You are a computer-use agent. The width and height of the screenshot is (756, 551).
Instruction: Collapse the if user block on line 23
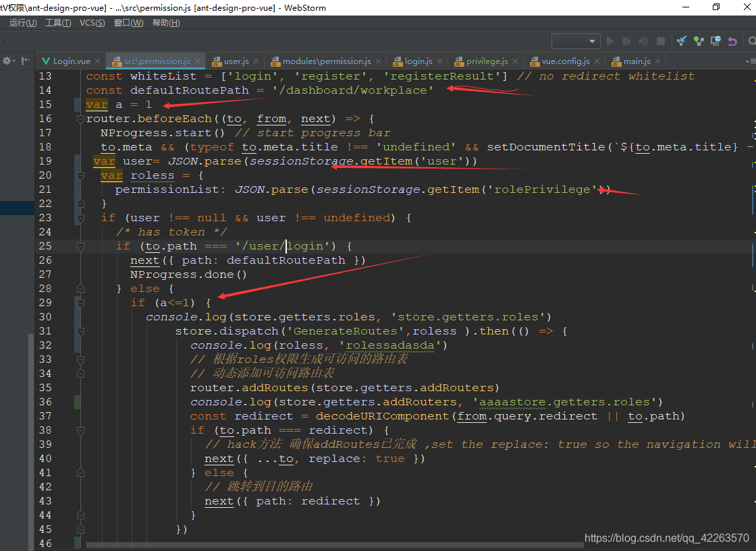click(80, 219)
